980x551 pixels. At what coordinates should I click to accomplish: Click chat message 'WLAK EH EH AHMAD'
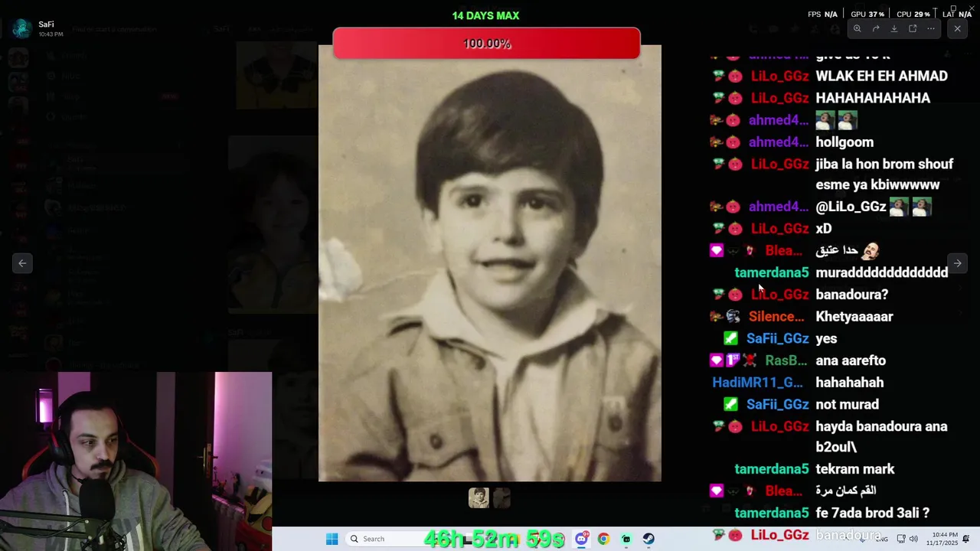tap(882, 76)
